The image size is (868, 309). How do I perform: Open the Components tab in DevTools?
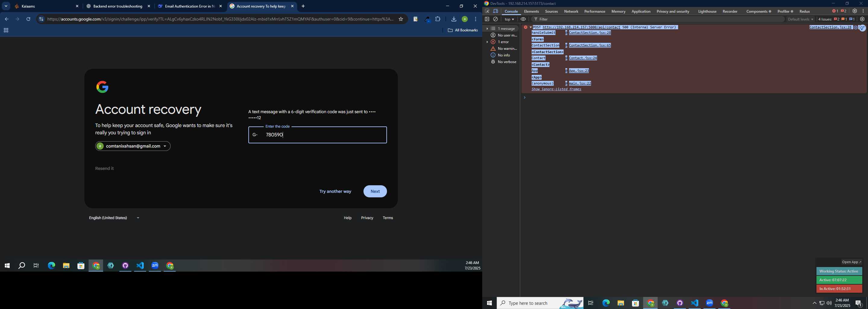coord(758,11)
